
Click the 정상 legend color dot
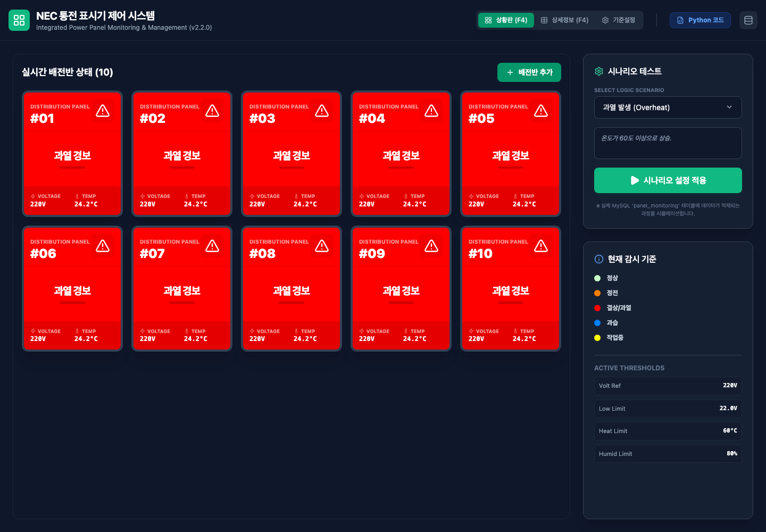tap(597, 278)
